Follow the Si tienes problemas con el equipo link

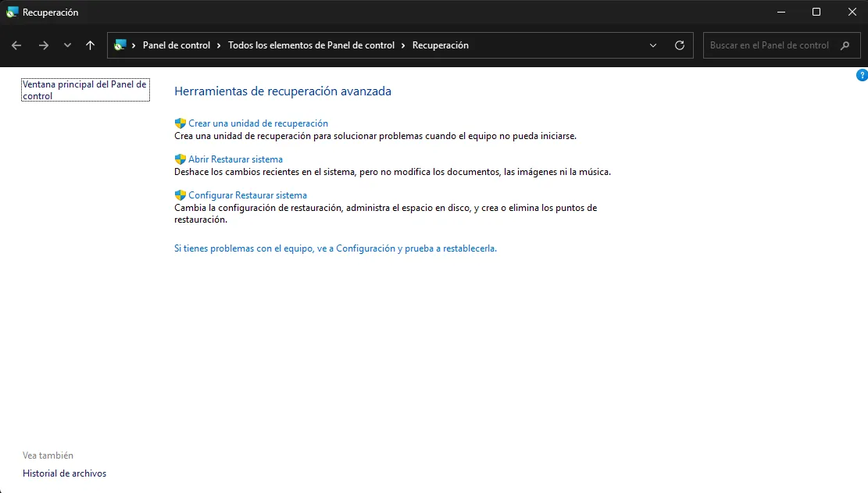pos(335,248)
